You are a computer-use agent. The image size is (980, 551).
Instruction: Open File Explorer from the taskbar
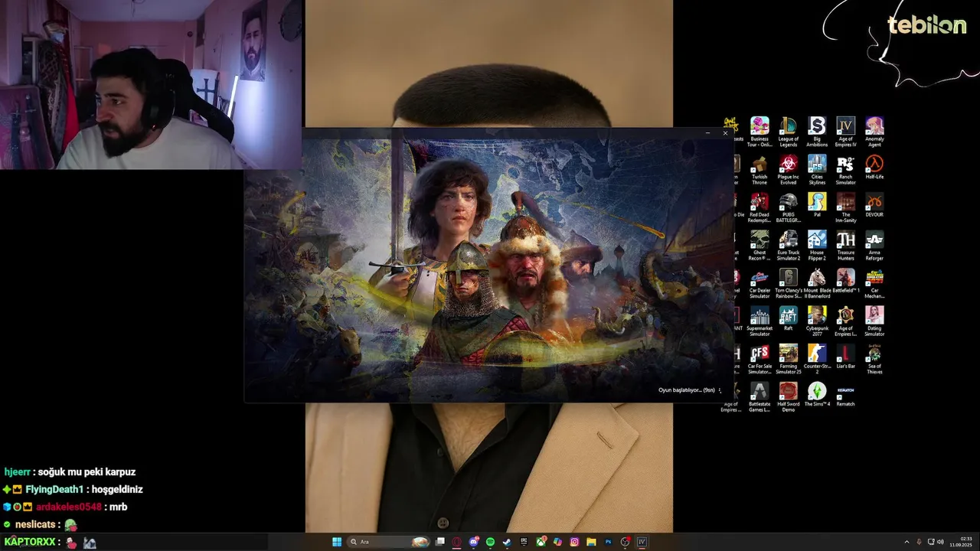pyautogui.click(x=591, y=542)
